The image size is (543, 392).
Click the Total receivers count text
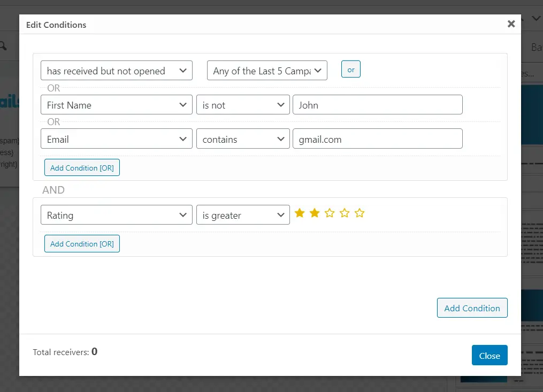tap(65, 352)
